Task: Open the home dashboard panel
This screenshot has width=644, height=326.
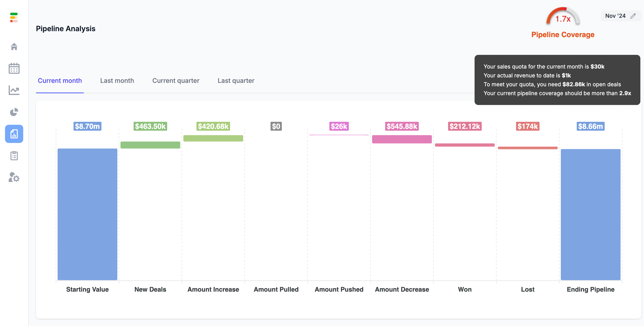Action: (x=14, y=46)
